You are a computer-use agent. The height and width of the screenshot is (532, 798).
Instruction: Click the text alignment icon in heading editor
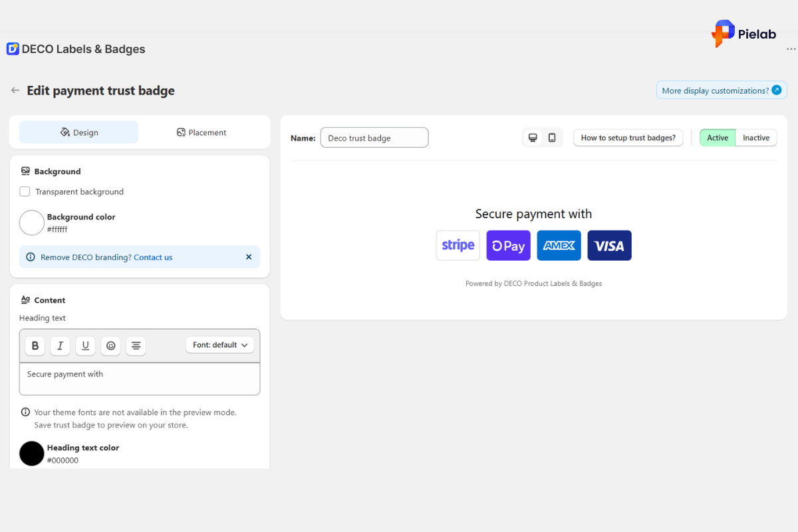click(x=136, y=346)
